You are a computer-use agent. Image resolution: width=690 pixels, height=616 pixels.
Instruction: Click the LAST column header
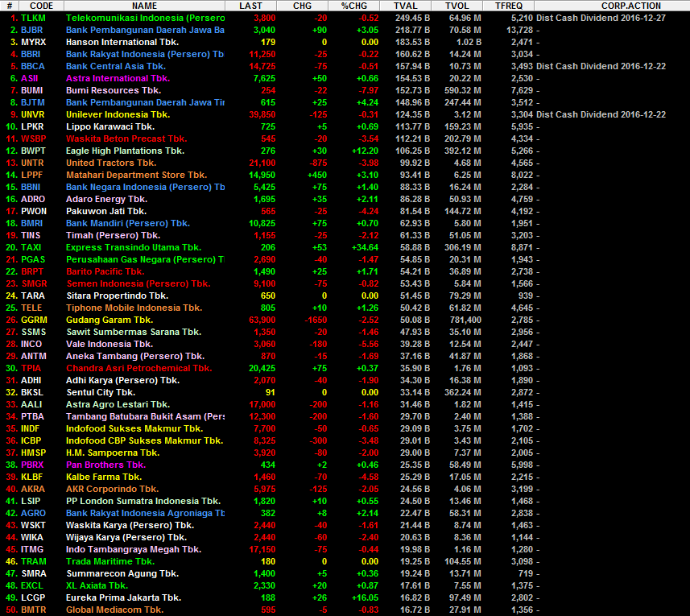(251, 6)
